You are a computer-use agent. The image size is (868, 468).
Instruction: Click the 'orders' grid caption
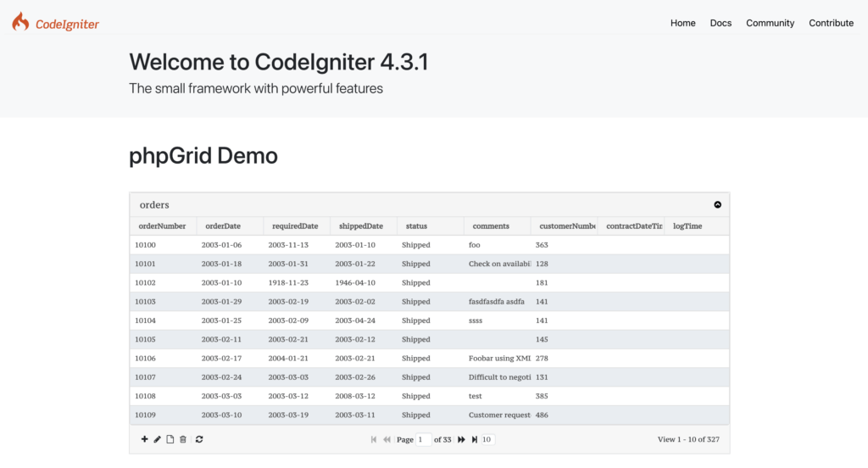[x=154, y=205]
